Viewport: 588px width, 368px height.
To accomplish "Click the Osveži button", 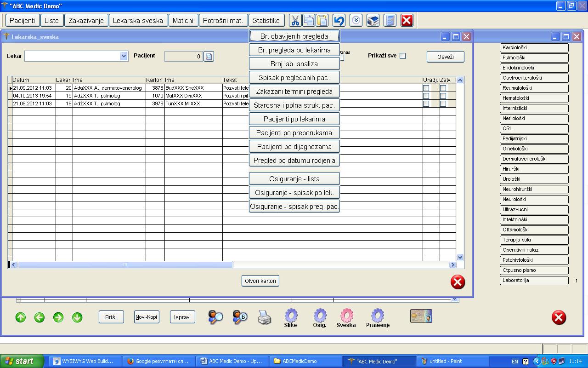I will (445, 57).
